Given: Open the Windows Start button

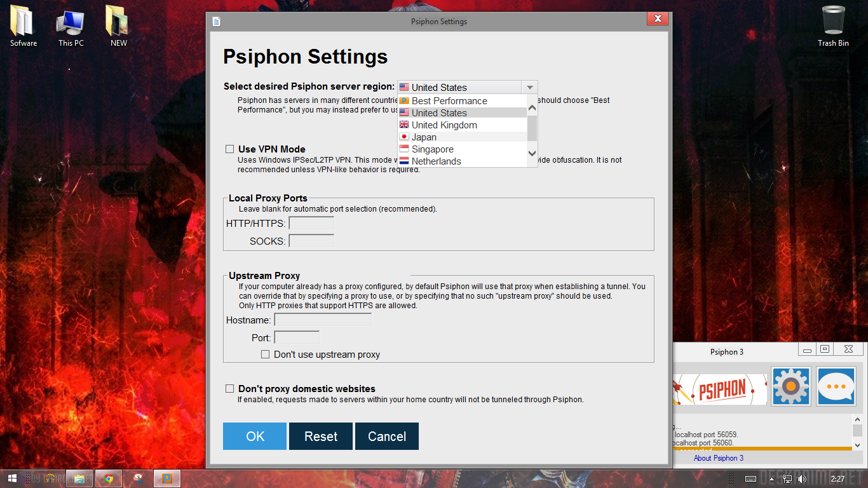Looking at the screenshot, I should point(12,478).
